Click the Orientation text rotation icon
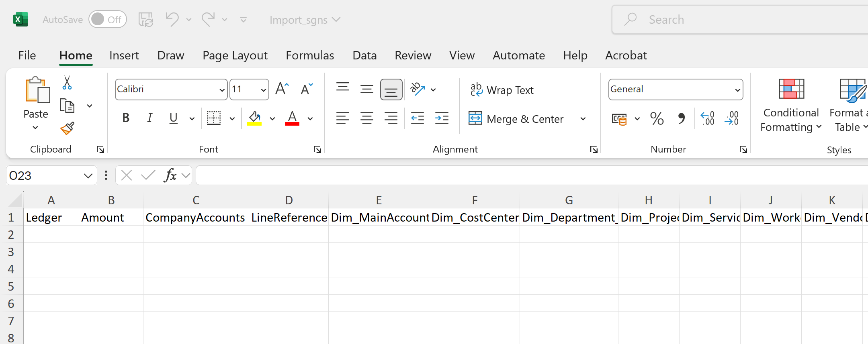Viewport: 868px width, 344px height. 418,89
